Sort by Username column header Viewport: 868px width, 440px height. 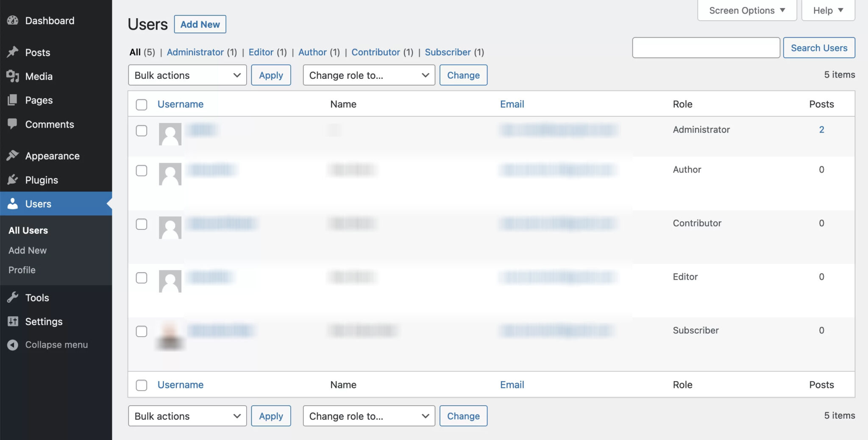(181, 104)
